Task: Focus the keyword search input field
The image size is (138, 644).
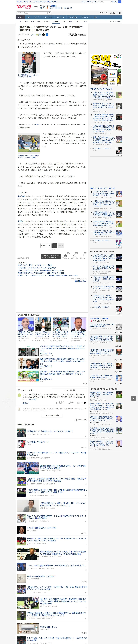Action: [x=32, y=13]
